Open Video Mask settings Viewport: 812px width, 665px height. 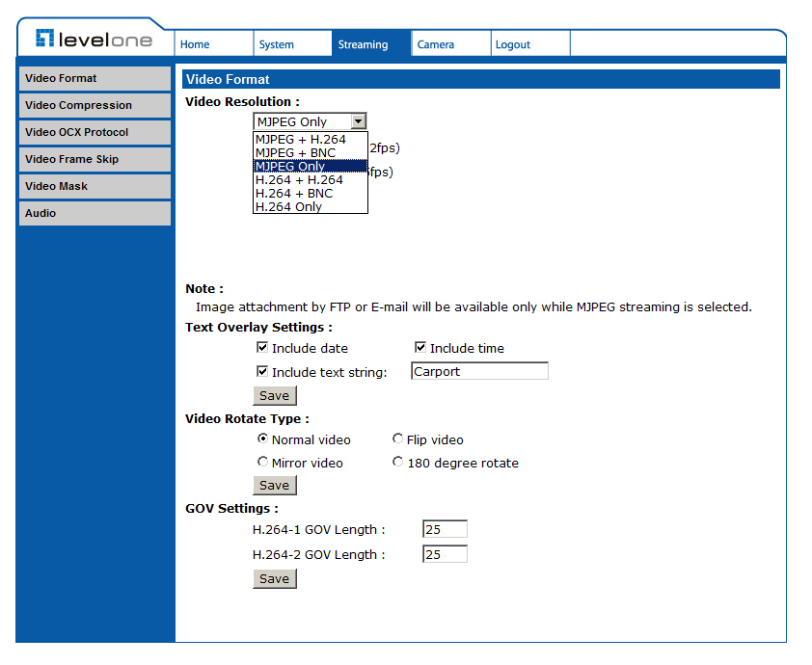click(95, 186)
